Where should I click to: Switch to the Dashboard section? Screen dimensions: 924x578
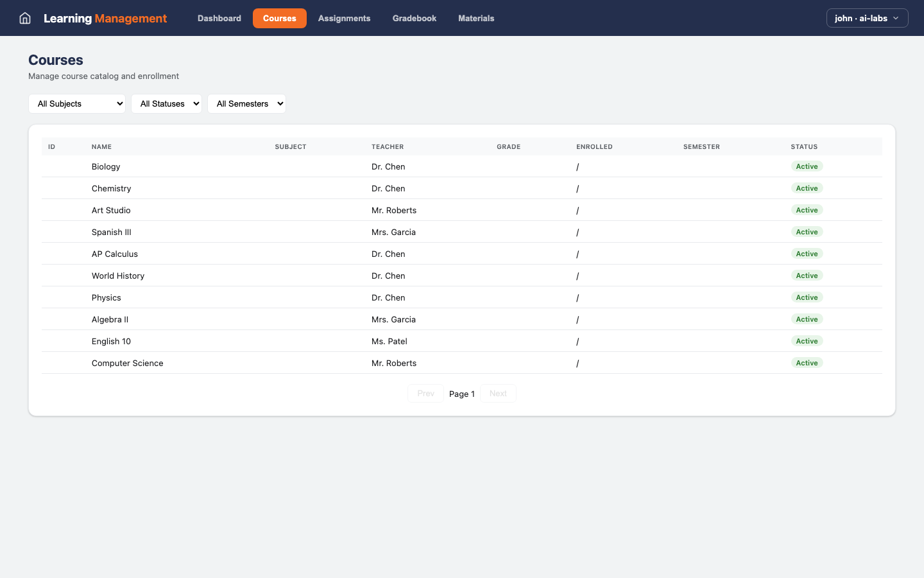pyautogui.click(x=219, y=18)
